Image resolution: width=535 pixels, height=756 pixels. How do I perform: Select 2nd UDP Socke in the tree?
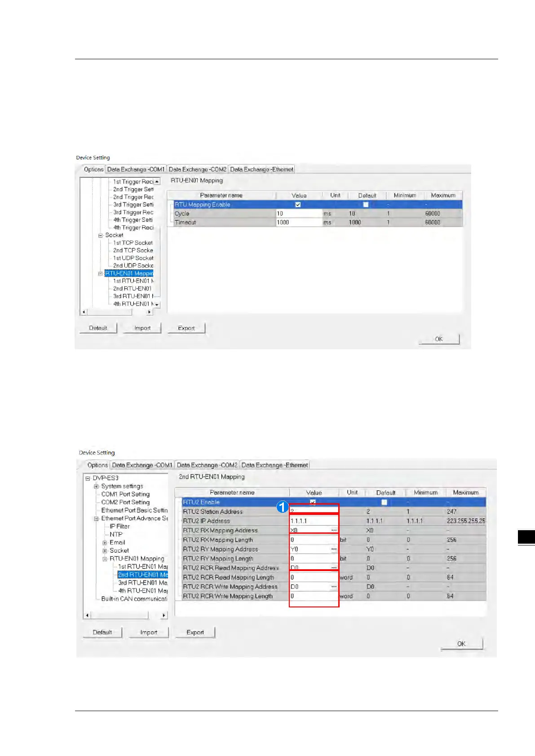pyautogui.click(x=133, y=266)
